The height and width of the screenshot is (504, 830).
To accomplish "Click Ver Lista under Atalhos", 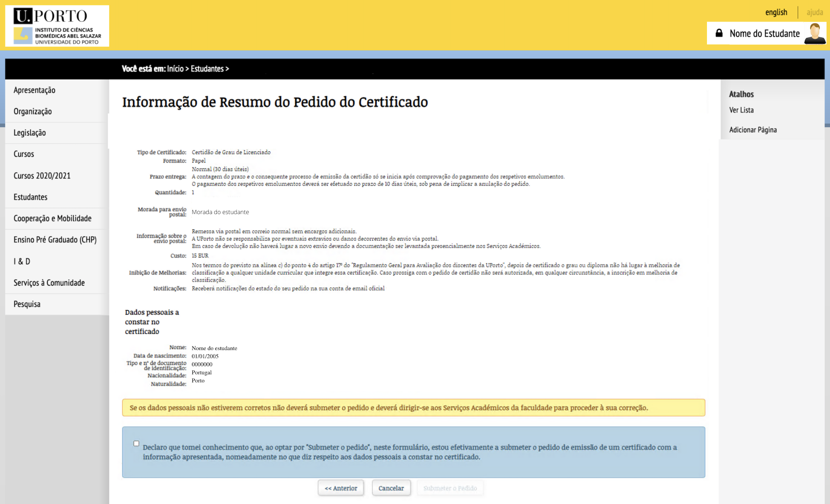I will coord(741,110).
